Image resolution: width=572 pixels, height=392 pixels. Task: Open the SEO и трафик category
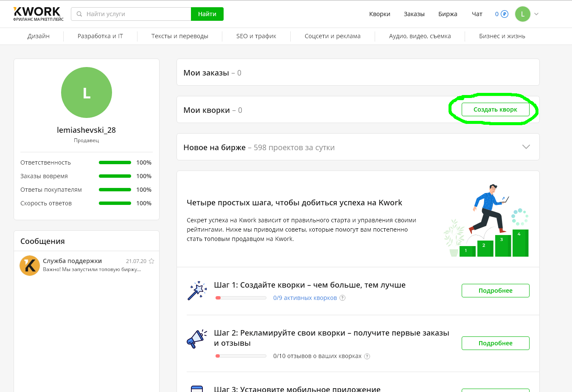(x=256, y=36)
